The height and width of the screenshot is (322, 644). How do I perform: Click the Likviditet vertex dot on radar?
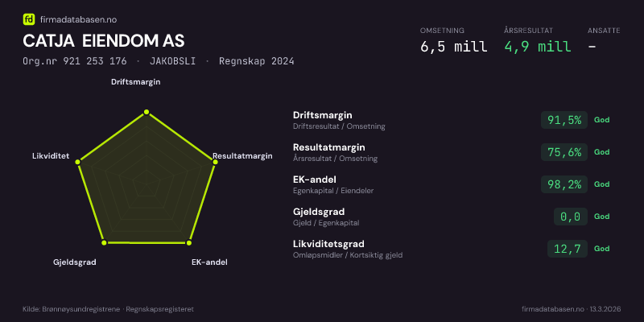tap(77, 162)
